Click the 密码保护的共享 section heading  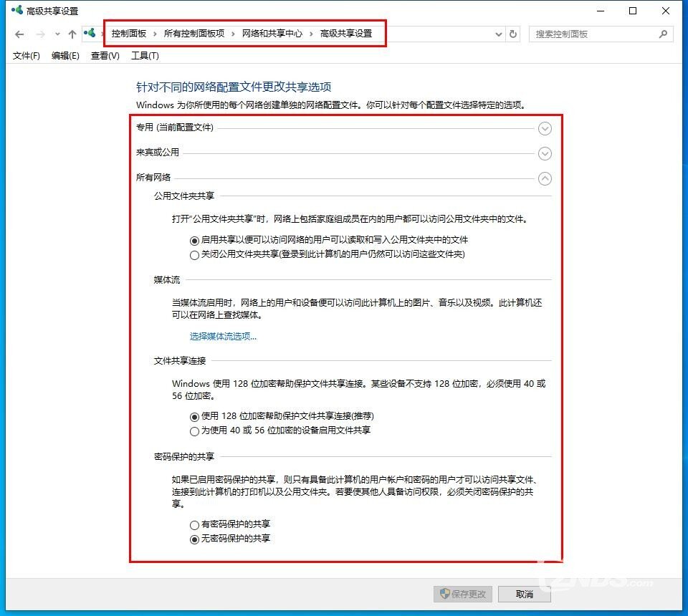point(184,457)
